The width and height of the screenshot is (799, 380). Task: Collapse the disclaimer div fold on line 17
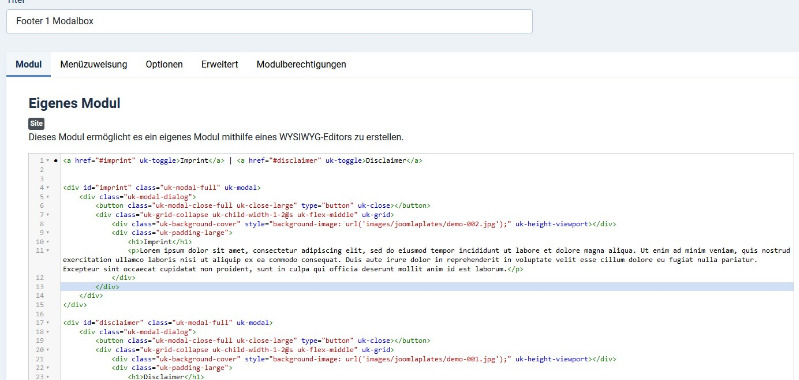coord(47,322)
